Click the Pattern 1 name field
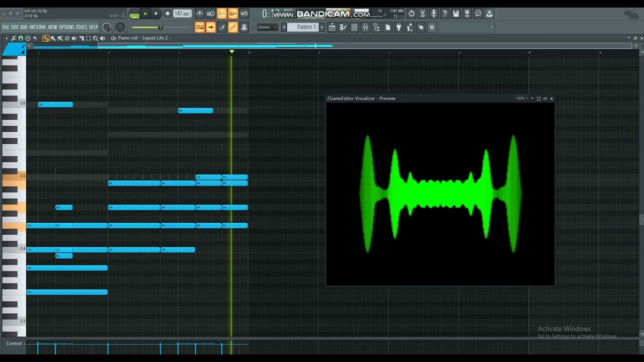Screen dimensions: 644x362 tap(303, 27)
